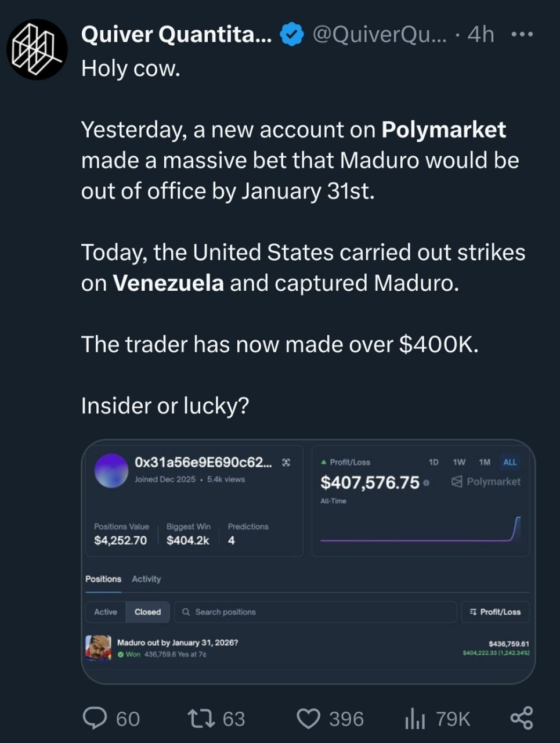The width and height of the screenshot is (560, 743).
Task: Select the Closed positions tab
Action: (147, 612)
